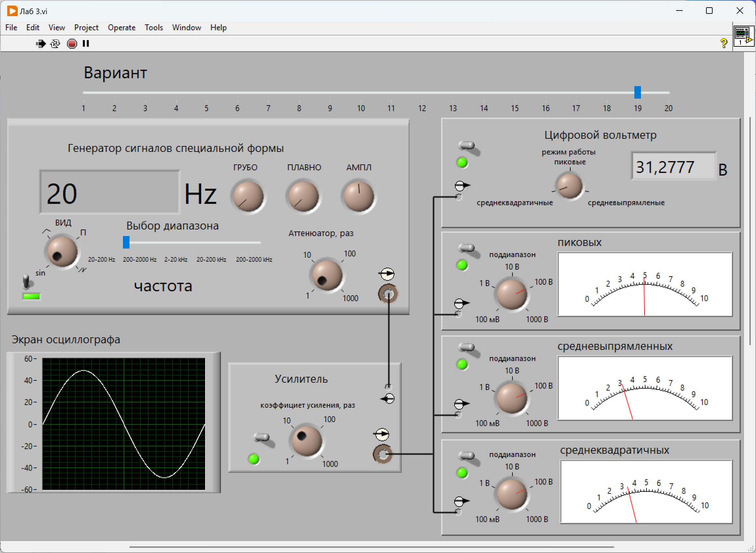Viewport: 756px width, 553px height.
Task: Click the RMS voltmeter input arrow terminal
Action: [x=462, y=501]
